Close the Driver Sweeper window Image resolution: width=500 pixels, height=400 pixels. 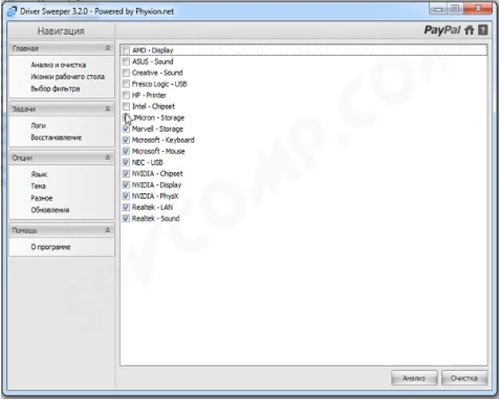(478, 9)
